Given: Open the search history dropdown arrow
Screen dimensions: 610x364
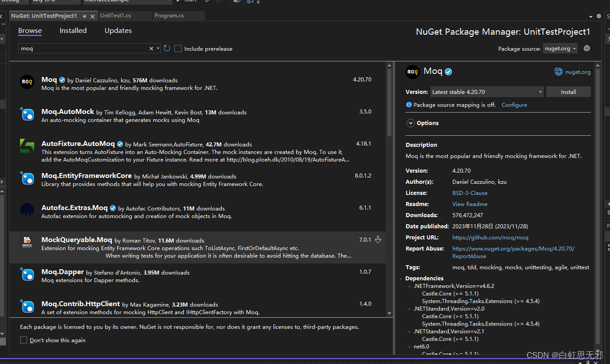Looking at the screenshot, I should pos(158,49).
